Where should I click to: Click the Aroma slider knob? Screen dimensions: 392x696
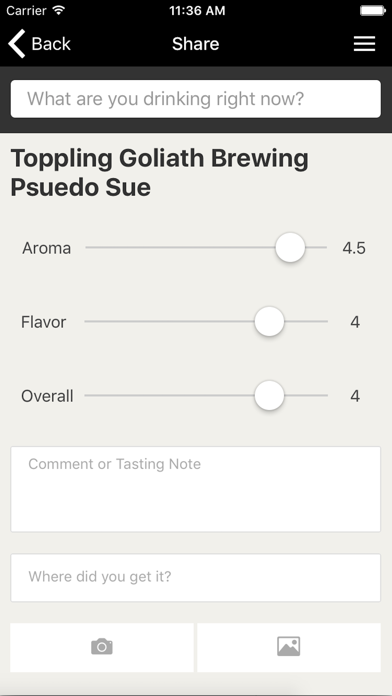(290, 247)
